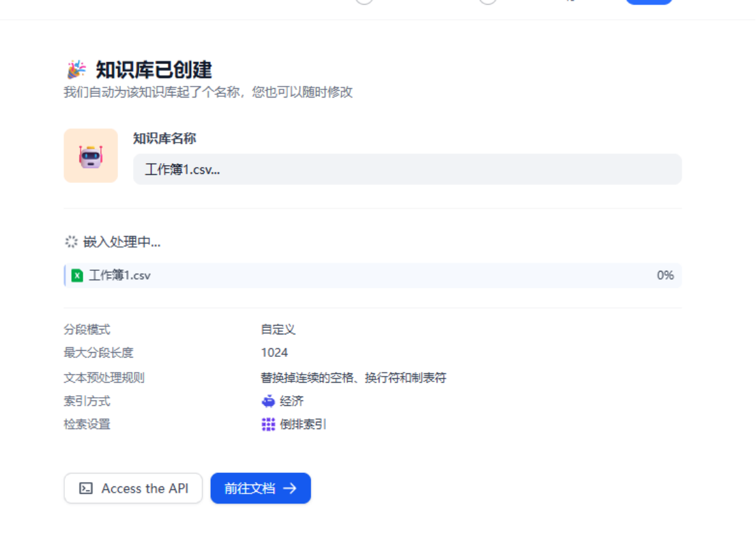Select the 工作簿1.csv file name in progress row
Viewport: 756px width, 552px height.
point(119,276)
